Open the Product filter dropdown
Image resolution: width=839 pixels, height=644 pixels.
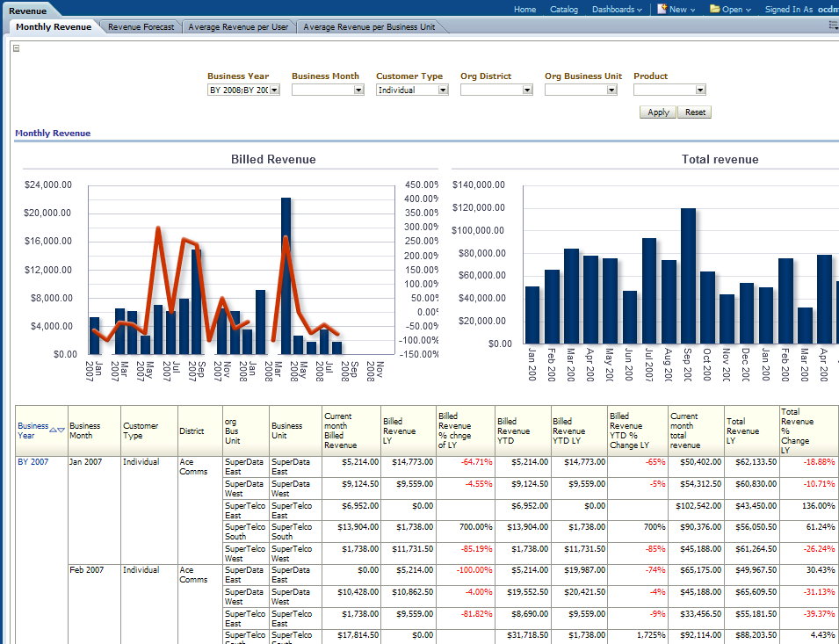coord(700,90)
